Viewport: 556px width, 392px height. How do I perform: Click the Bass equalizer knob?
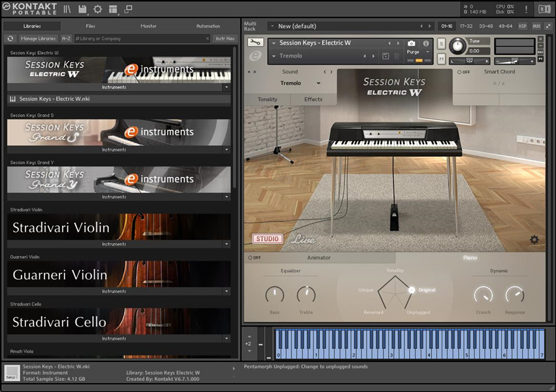274,295
